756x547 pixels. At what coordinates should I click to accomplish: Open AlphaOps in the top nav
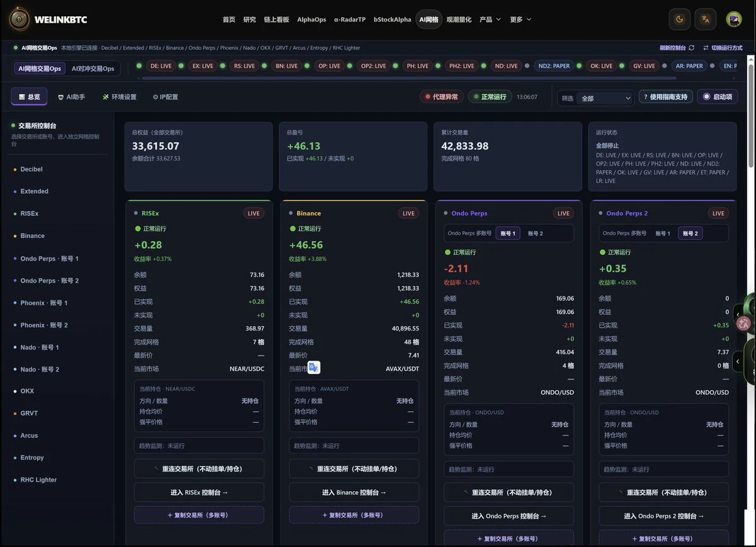tap(311, 20)
